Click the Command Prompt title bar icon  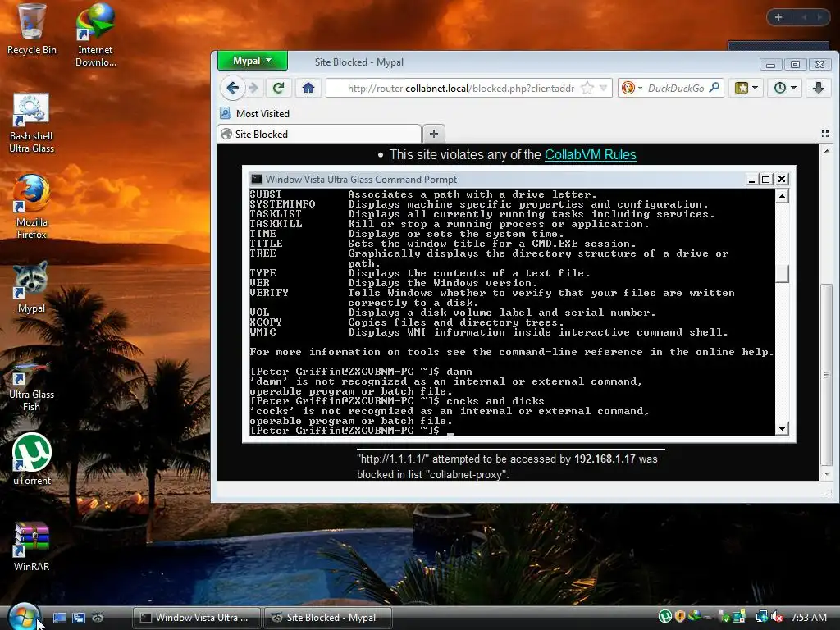(257, 180)
